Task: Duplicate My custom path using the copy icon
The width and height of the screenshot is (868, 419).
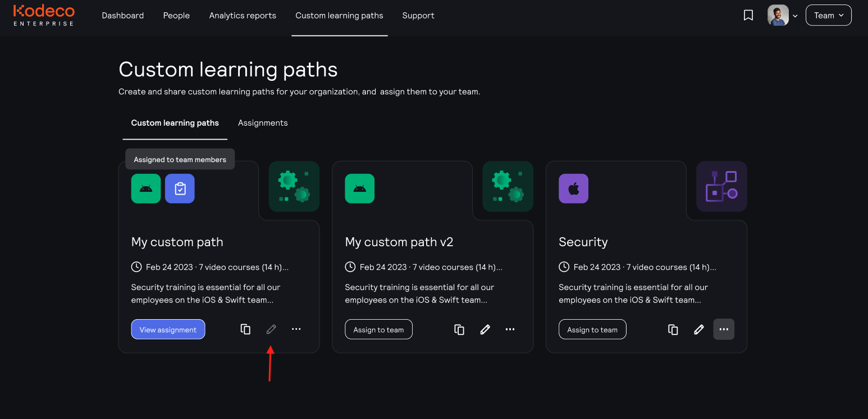Action: point(245,329)
